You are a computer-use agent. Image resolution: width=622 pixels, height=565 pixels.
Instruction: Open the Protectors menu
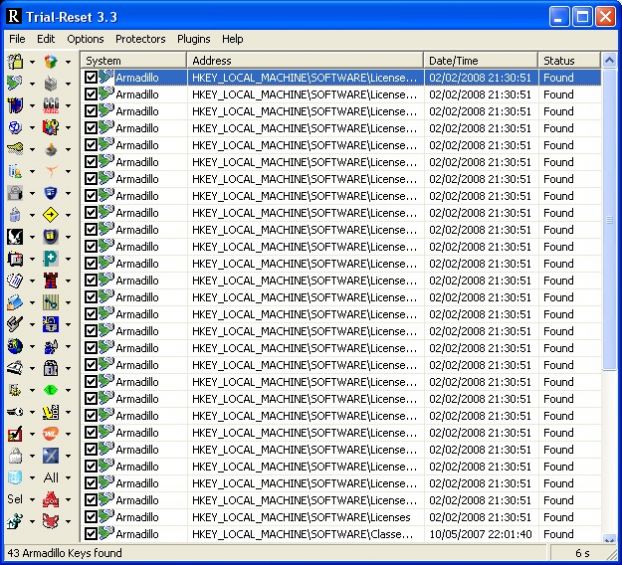point(140,39)
